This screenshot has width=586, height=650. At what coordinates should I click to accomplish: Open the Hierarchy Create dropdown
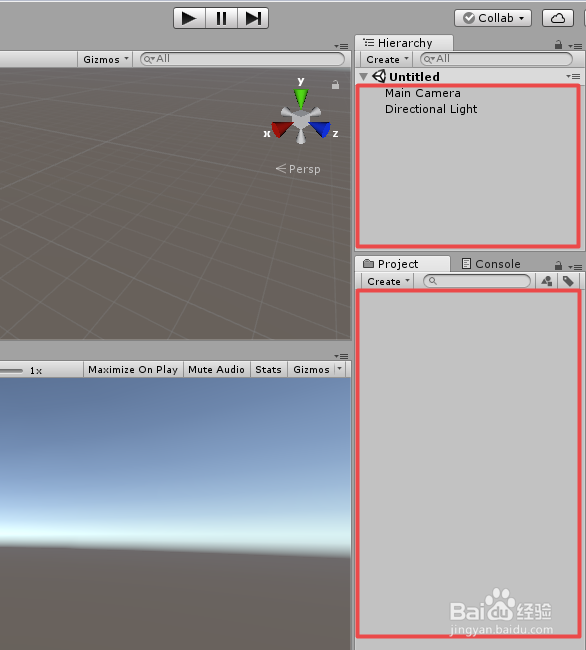[387, 59]
